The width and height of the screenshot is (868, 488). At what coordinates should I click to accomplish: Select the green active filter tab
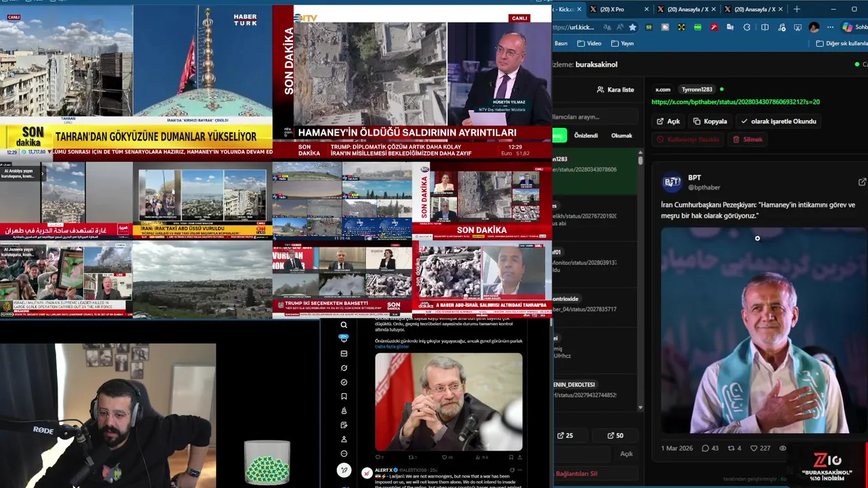click(559, 136)
